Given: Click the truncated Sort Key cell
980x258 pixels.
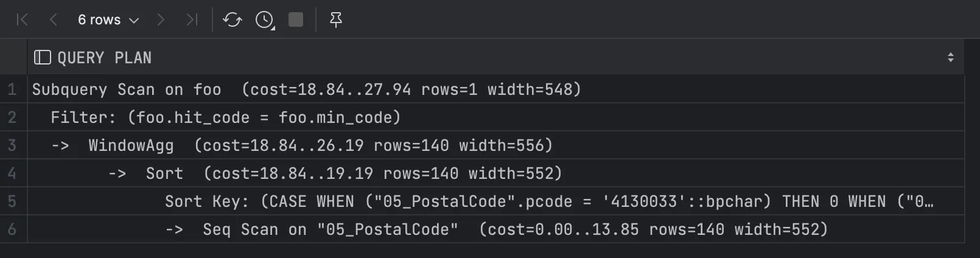Looking at the screenshot, I should click(548, 201).
